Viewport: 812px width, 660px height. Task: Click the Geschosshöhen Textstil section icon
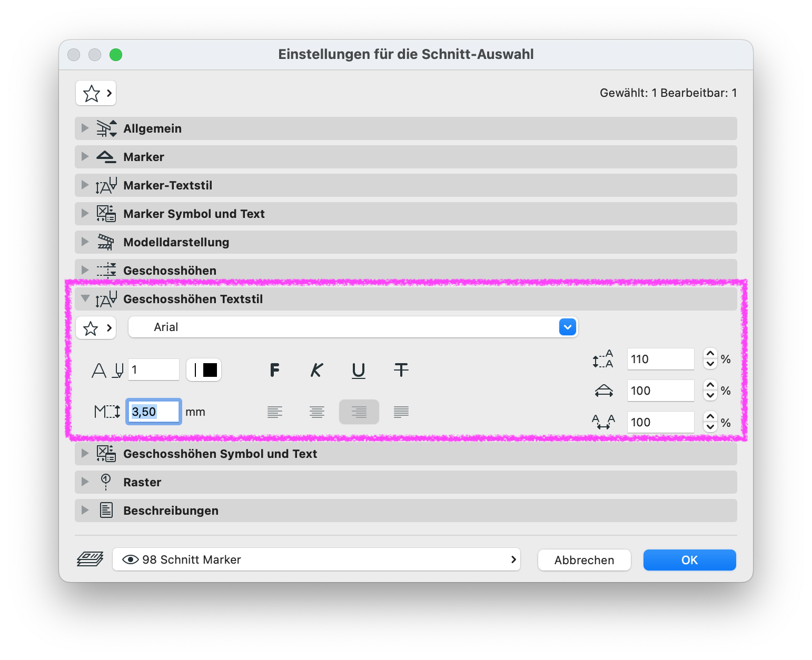[106, 299]
